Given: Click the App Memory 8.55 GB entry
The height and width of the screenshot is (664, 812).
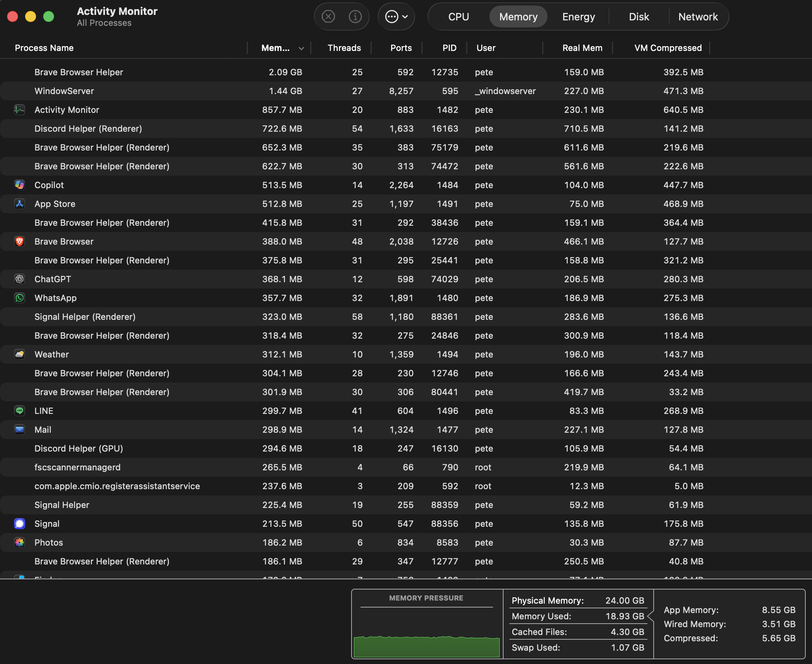Looking at the screenshot, I should point(730,610).
